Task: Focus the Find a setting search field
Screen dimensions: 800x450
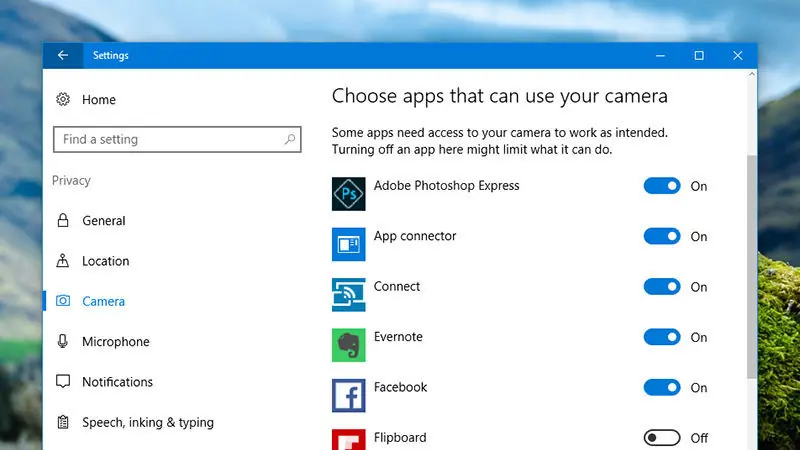Action: pos(177,139)
